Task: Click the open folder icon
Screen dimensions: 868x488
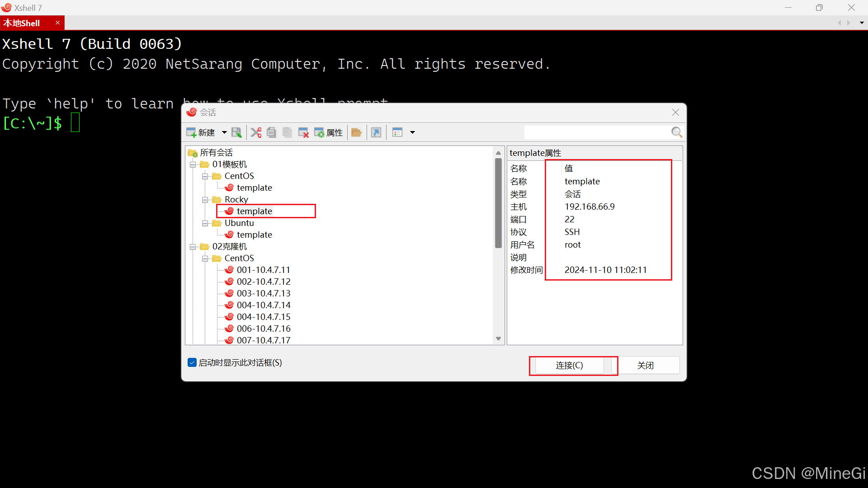Action: click(x=356, y=132)
